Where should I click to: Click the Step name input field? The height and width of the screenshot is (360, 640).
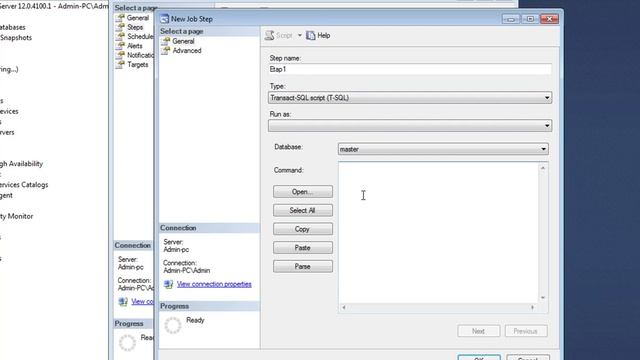[410, 69]
